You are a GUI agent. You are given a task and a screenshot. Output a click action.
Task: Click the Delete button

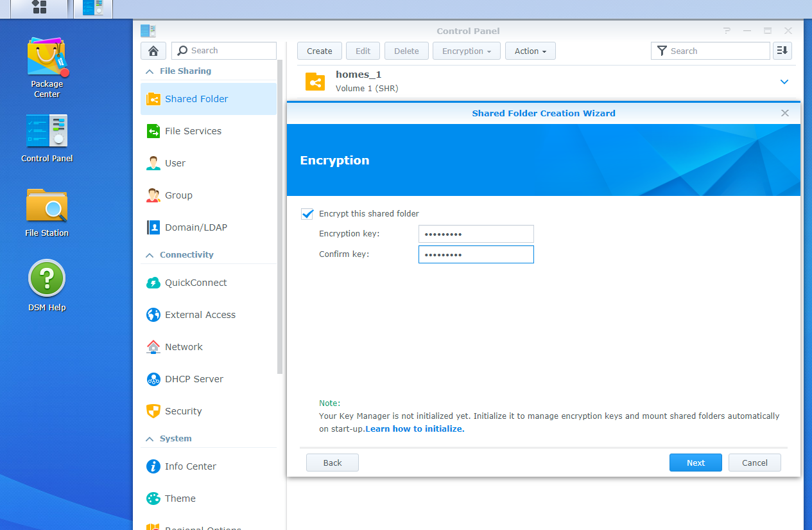coord(406,51)
